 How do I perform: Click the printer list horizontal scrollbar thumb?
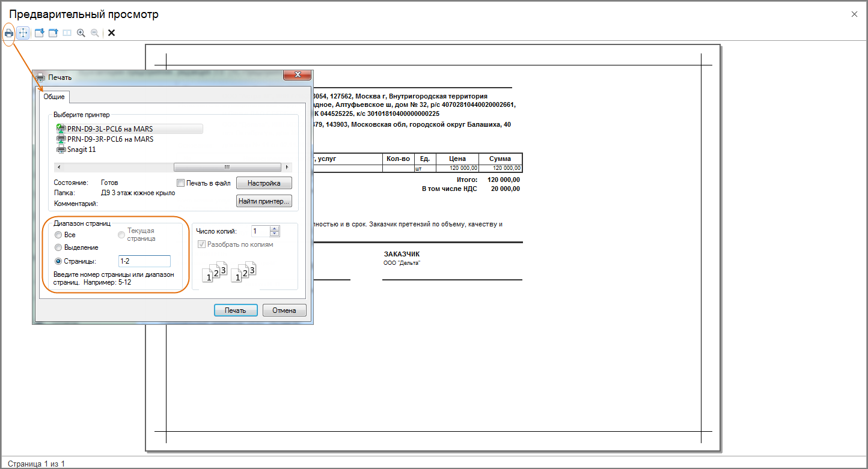point(227,167)
